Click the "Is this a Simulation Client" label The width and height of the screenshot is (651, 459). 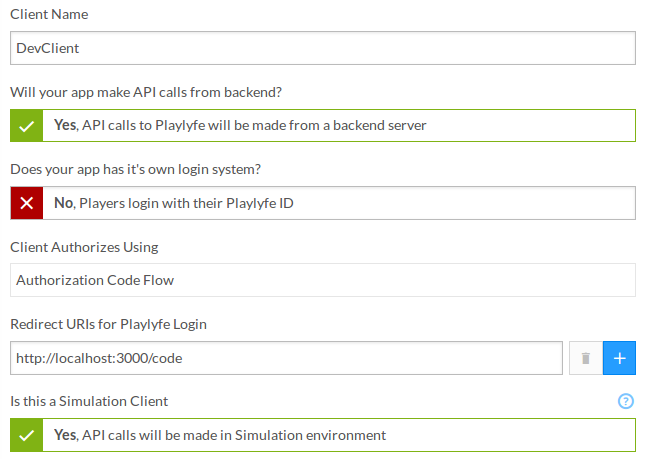click(x=89, y=401)
